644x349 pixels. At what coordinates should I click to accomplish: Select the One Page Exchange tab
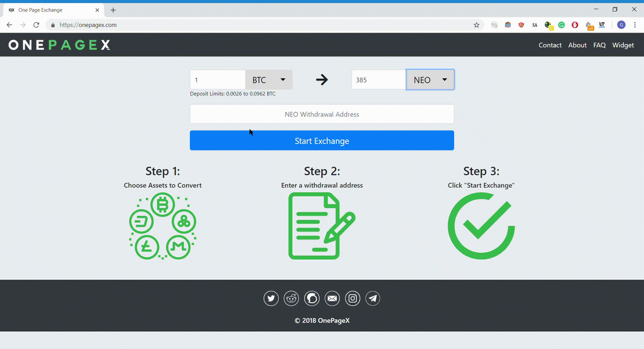click(54, 10)
